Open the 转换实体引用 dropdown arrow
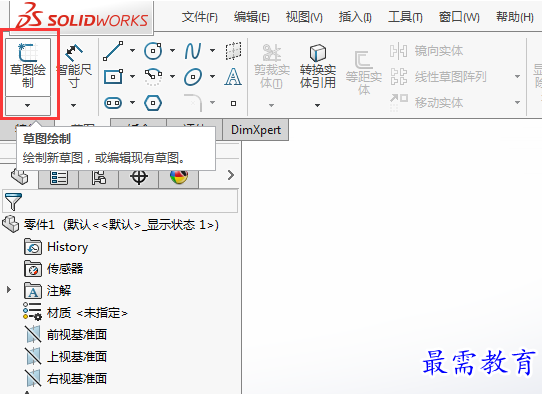 pos(317,105)
